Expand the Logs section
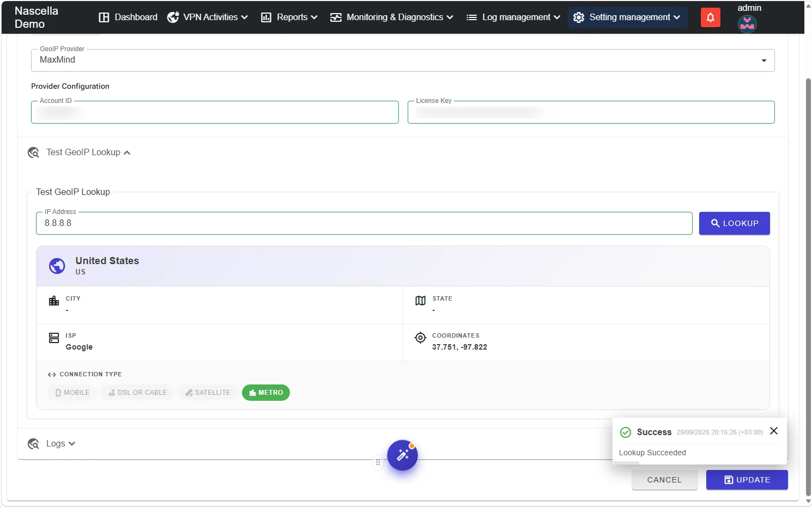812x507 pixels. click(x=60, y=444)
